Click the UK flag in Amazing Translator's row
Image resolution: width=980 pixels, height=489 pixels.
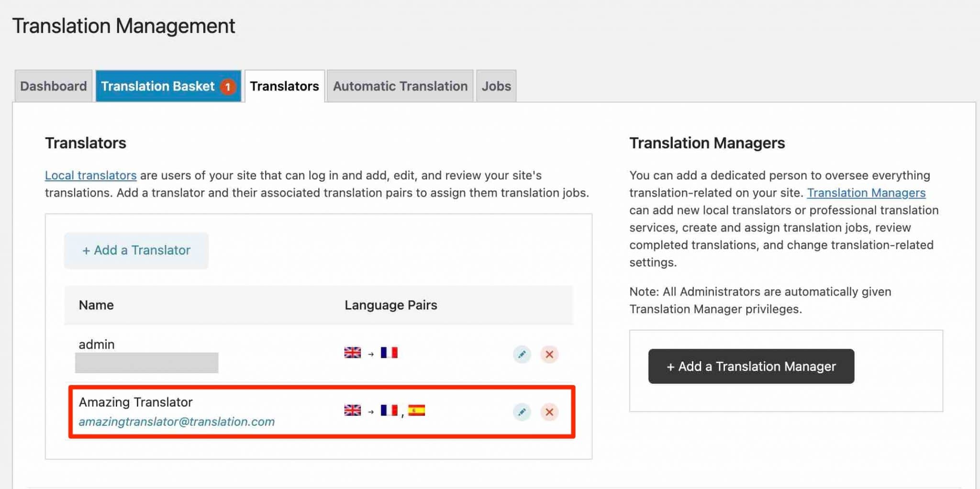pos(352,410)
